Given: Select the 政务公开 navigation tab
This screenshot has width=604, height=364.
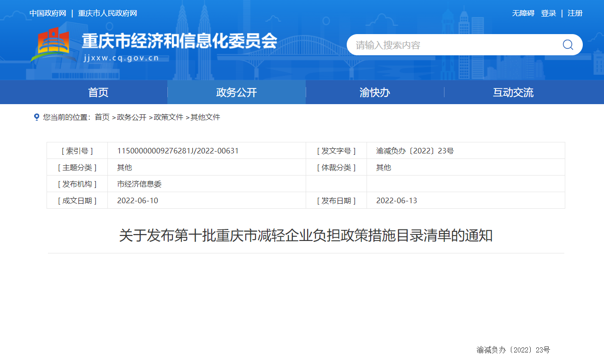Looking at the screenshot, I should 236,92.
